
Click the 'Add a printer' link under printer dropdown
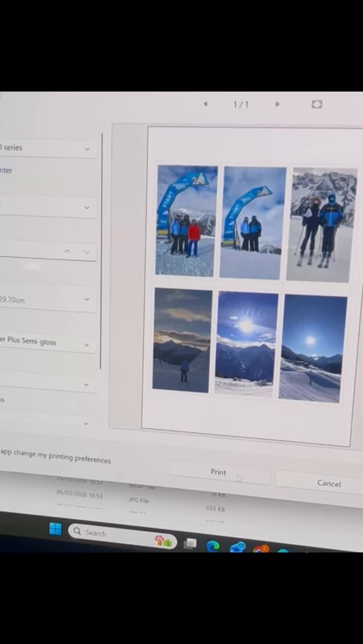pyautogui.click(x=6, y=170)
